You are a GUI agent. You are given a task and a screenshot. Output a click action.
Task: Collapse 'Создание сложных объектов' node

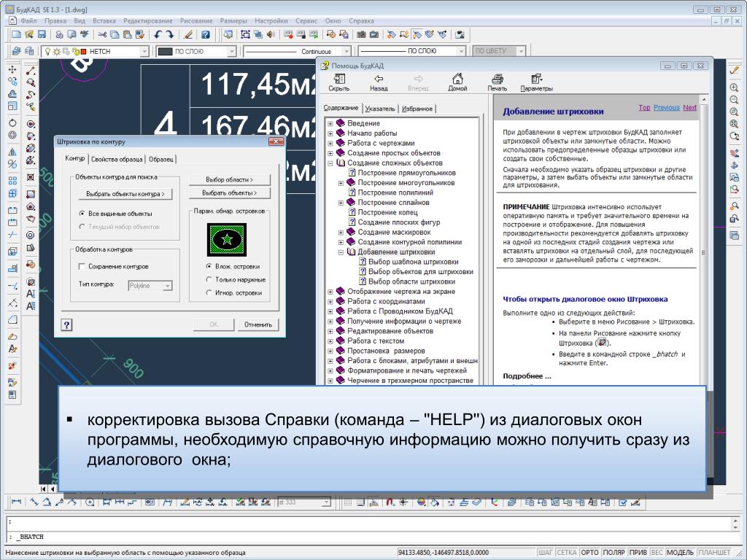(x=330, y=163)
